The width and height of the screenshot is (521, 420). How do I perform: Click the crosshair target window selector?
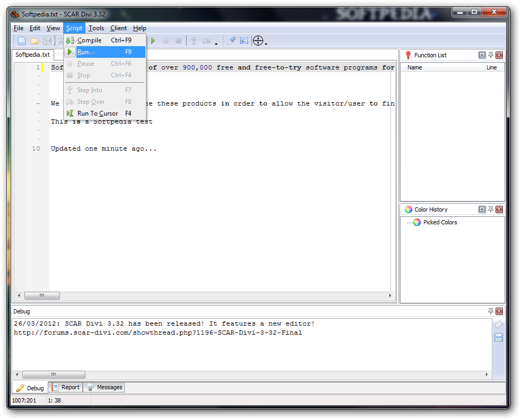(x=258, y=41)
